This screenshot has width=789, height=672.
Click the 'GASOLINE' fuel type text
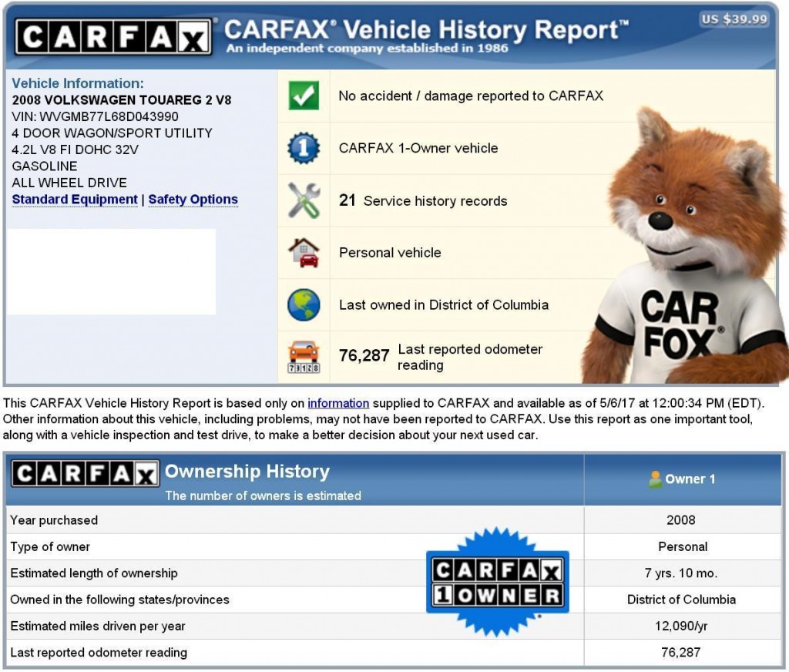pyautogui.click(x=45, y=166)
